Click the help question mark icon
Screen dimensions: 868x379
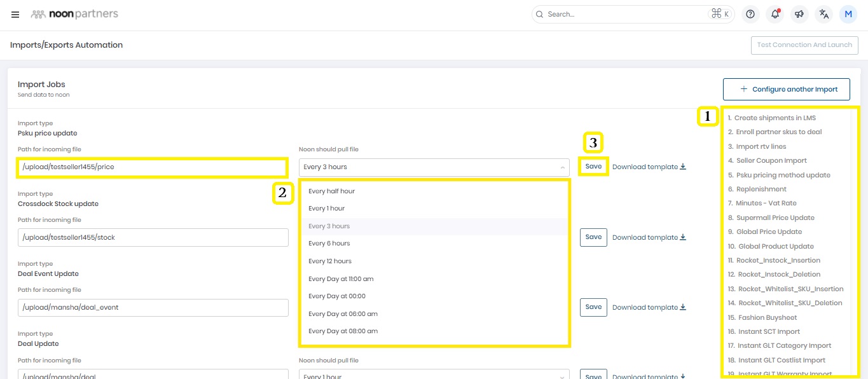click(x=750, y=14)
